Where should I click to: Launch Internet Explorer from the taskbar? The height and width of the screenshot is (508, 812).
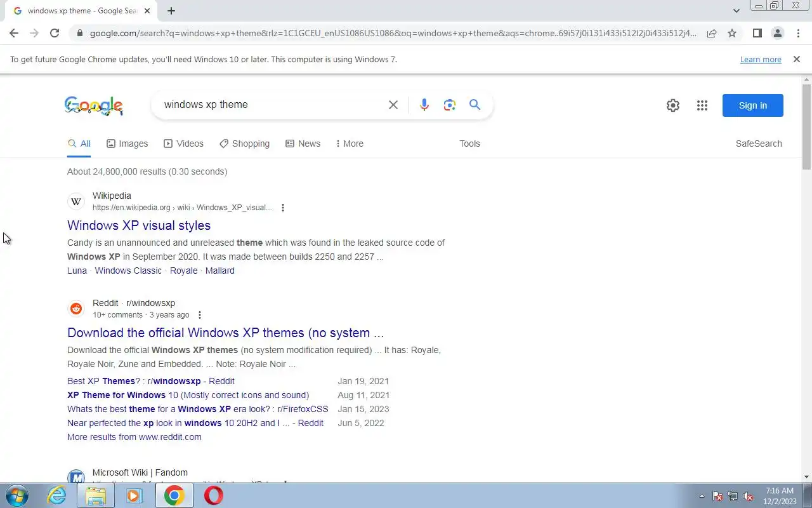point(57,495)
